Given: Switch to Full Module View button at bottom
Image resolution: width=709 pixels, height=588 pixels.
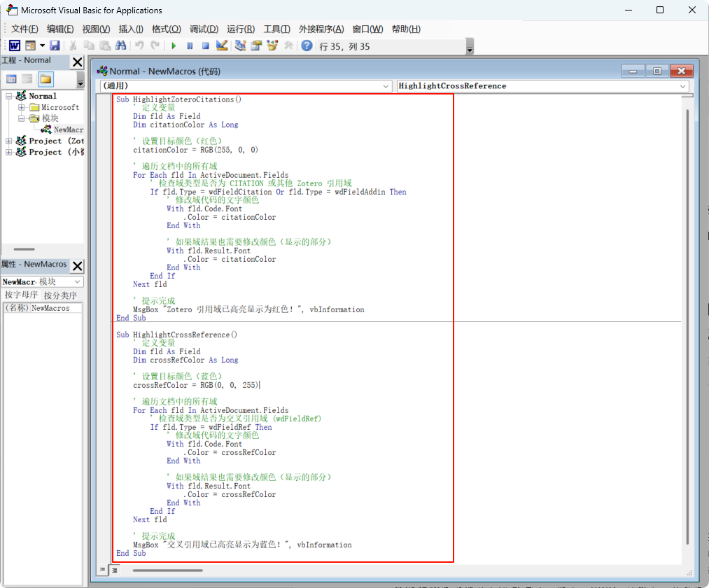Looking at the screenshot, I should (x=114, y=570).
